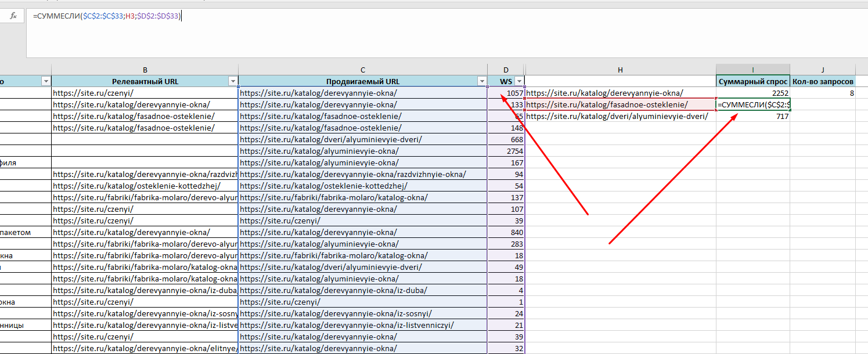Select the Кол-во запросов cell containing 8
The width and height of the screenshot is (868, 354).
[x=823, y=93]
